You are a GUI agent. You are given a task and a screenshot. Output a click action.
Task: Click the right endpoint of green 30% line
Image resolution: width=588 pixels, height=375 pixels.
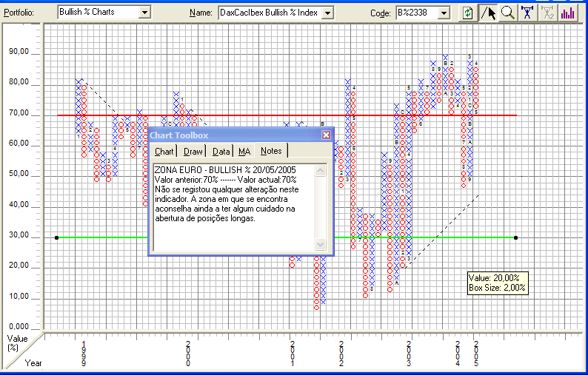coord(515,237)
